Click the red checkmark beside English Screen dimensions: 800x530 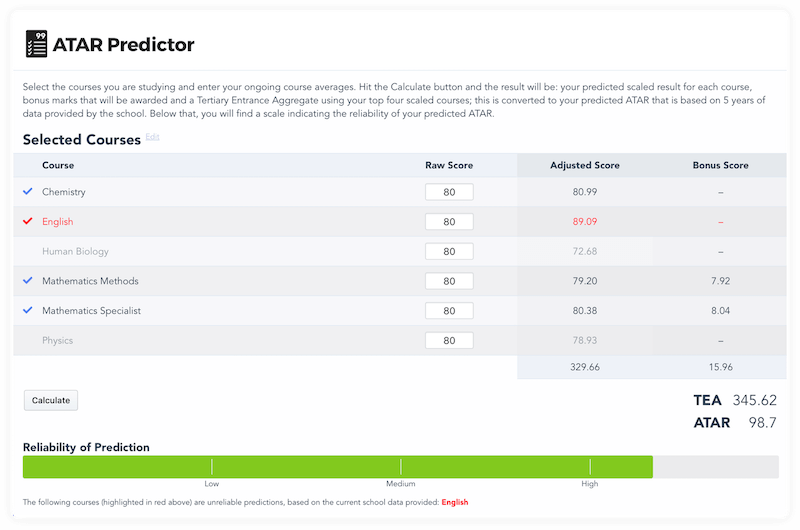click(x=28, y=221)
